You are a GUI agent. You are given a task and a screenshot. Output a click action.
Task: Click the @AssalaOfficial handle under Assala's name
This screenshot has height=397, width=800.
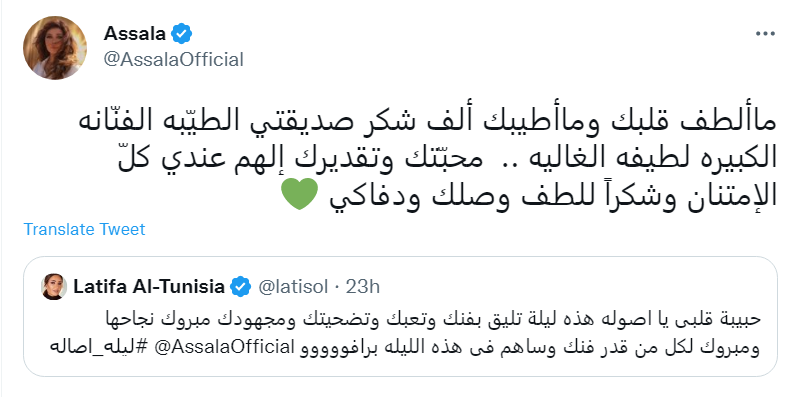(x=174, y=60)
